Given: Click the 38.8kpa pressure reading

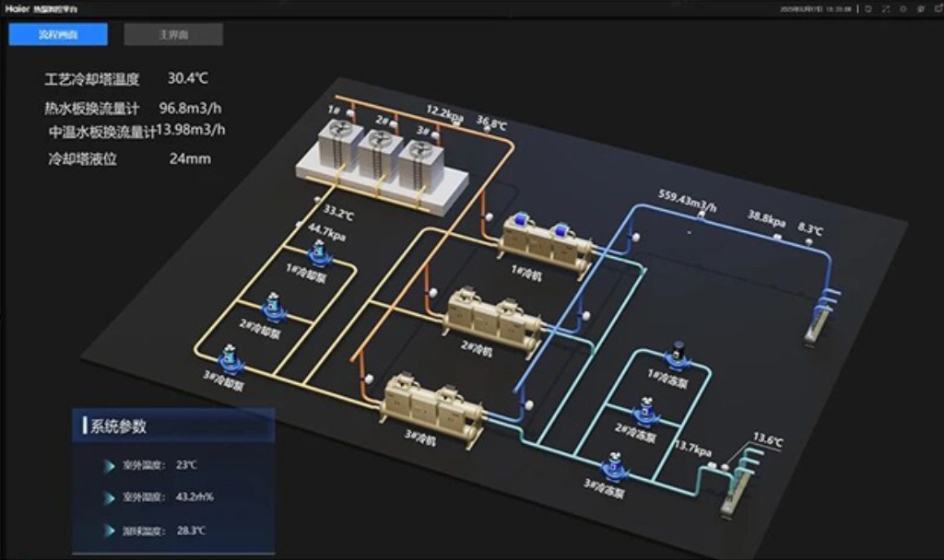Looking at the screenshot, I should click(766, 218).
